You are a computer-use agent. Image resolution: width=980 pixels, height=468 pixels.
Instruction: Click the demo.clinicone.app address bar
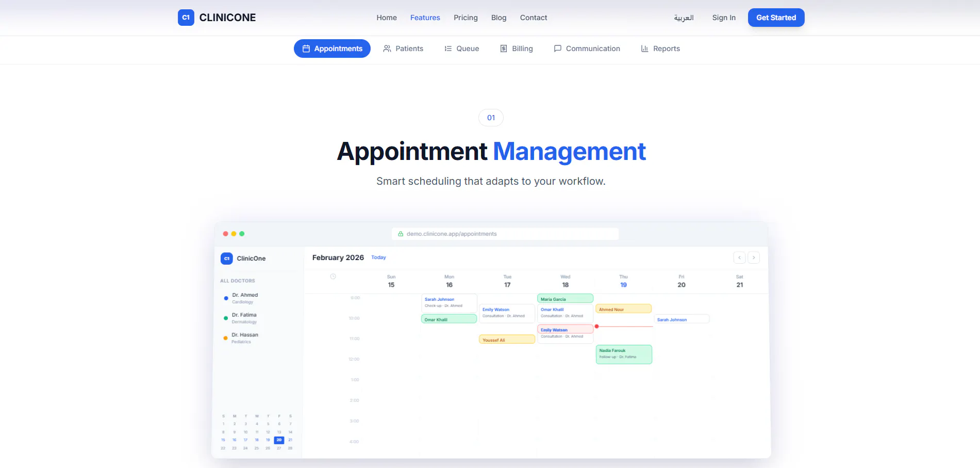pos(505,234)
